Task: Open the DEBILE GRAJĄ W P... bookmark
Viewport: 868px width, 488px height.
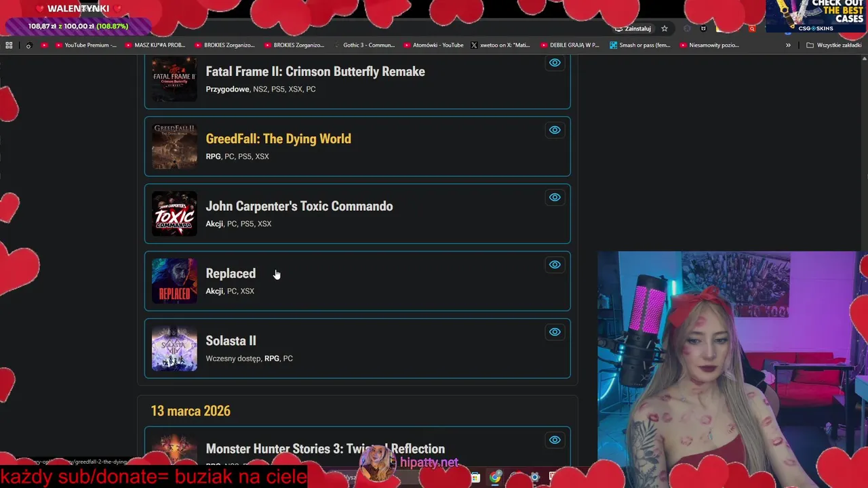Action: click(570, 45)
